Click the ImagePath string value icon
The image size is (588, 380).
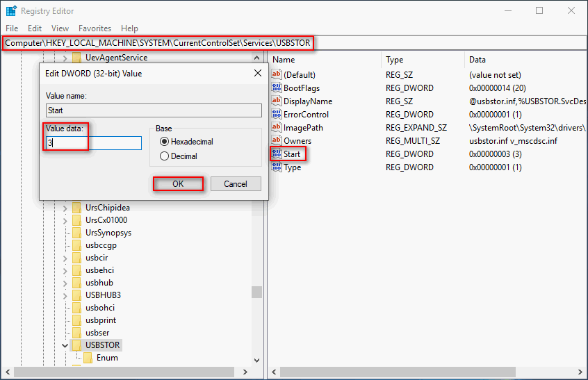pos(277,127)
